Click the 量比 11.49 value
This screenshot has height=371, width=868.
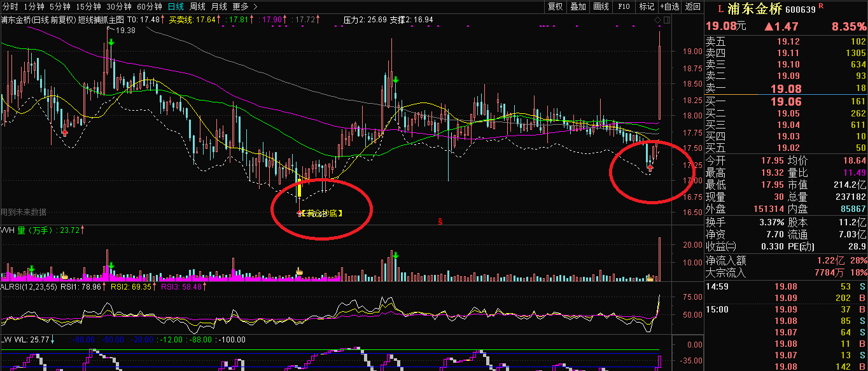click(x=854, y=172)
